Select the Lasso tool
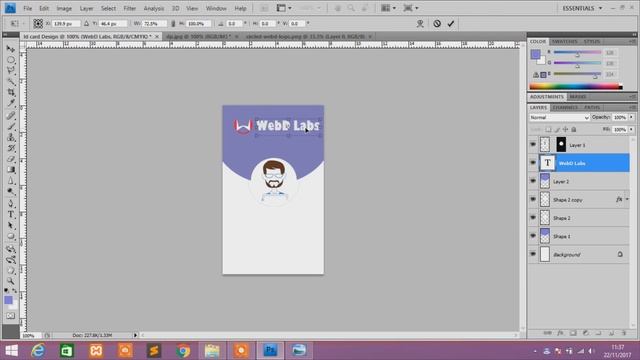 tap(11, 71)
